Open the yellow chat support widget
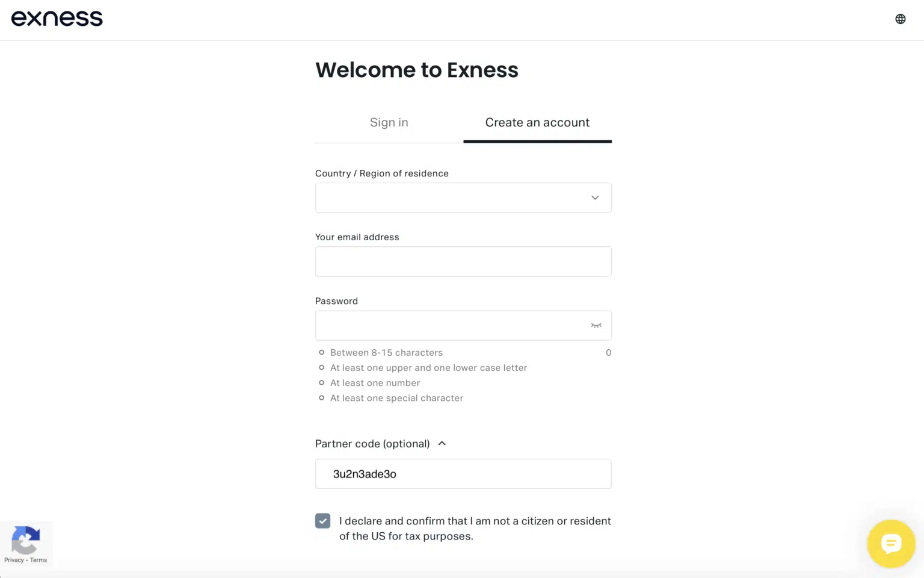Viewport: 924px width, 578px height. [x=891, y=544]
